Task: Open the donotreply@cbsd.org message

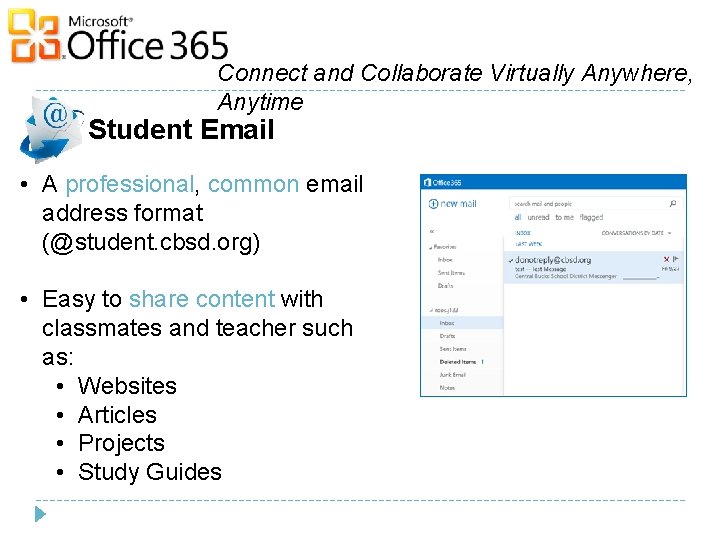Action: point(594,267)
